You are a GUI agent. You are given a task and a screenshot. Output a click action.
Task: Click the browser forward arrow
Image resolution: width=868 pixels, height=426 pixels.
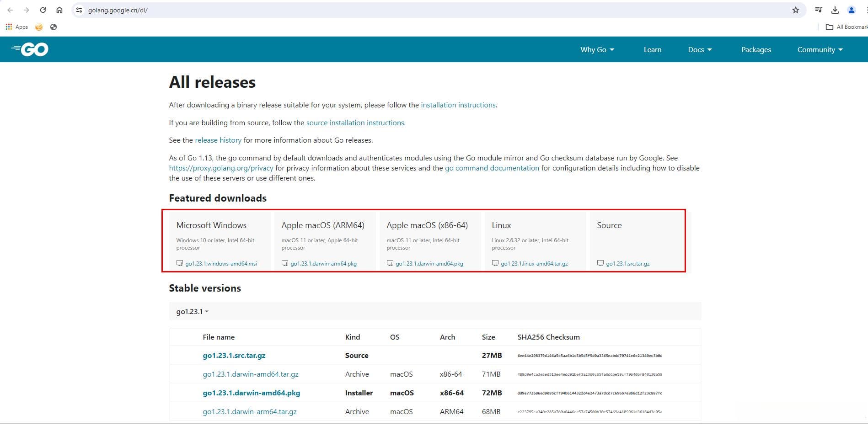[27, 10]
